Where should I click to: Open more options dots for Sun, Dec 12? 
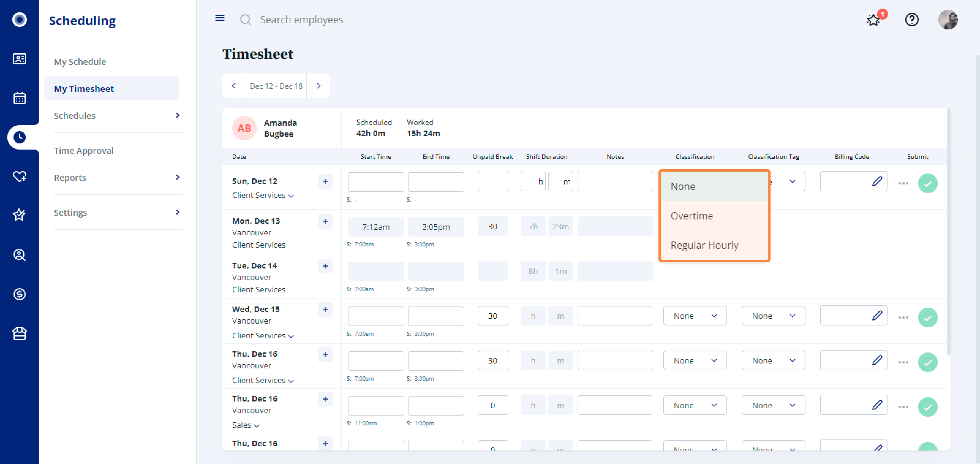903,184
